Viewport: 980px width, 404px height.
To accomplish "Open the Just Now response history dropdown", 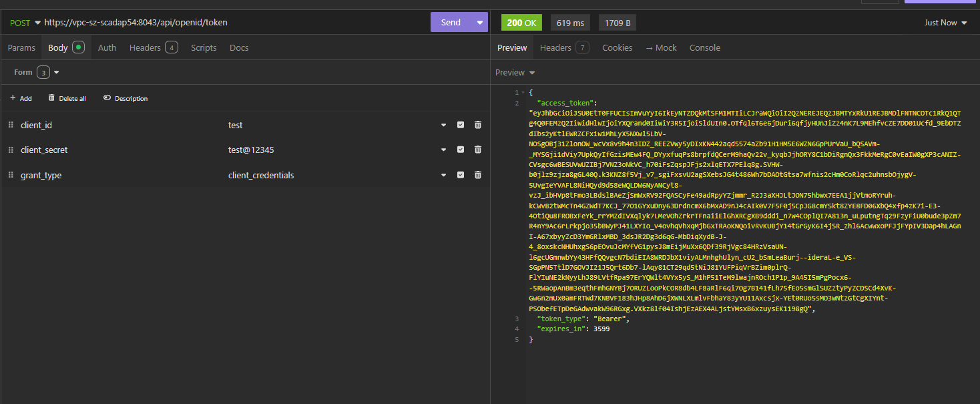I will tap(945, 23).
